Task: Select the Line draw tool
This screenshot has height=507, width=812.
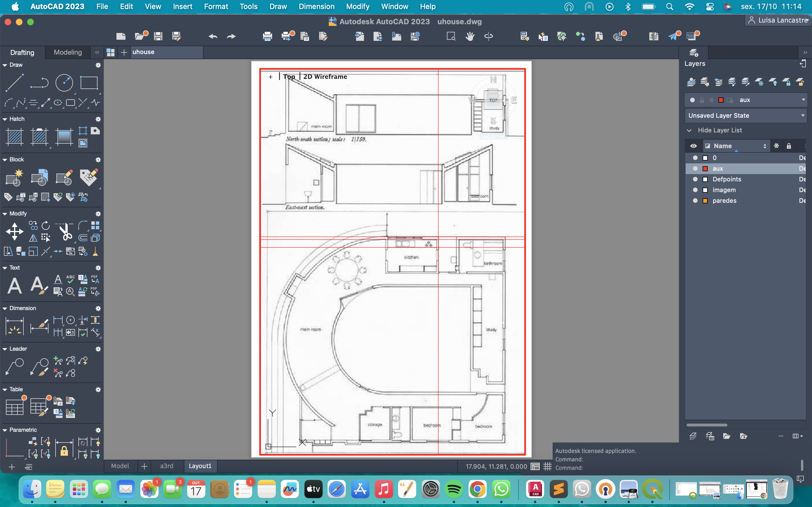Action: tap(14, 83)
